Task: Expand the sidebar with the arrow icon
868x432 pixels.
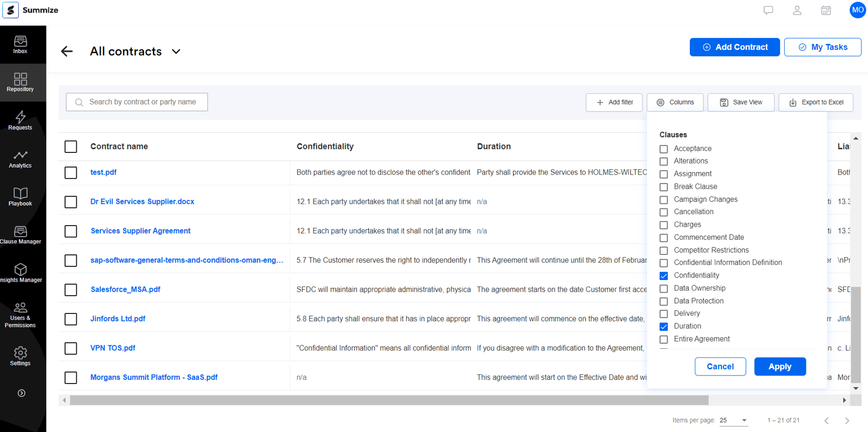Action: tap(21, 393)
